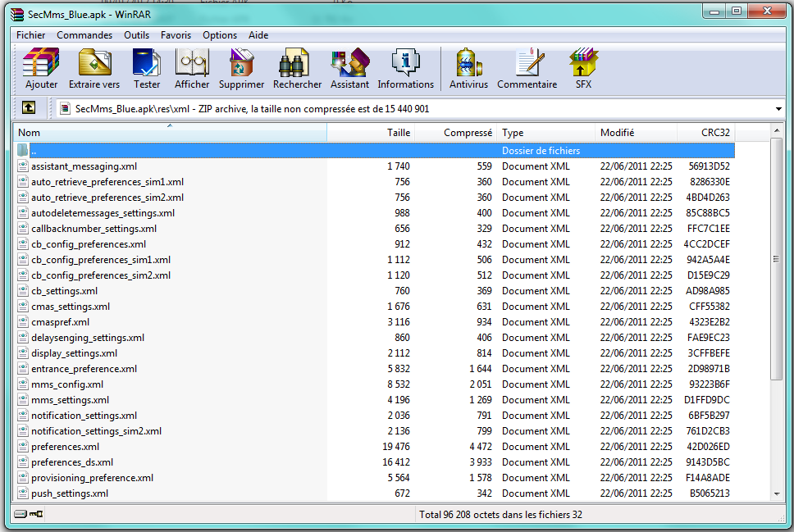Select push_settings.xml
Viewport: 794px width, 532px height.
pyautogui.click(x=70, y=493)
